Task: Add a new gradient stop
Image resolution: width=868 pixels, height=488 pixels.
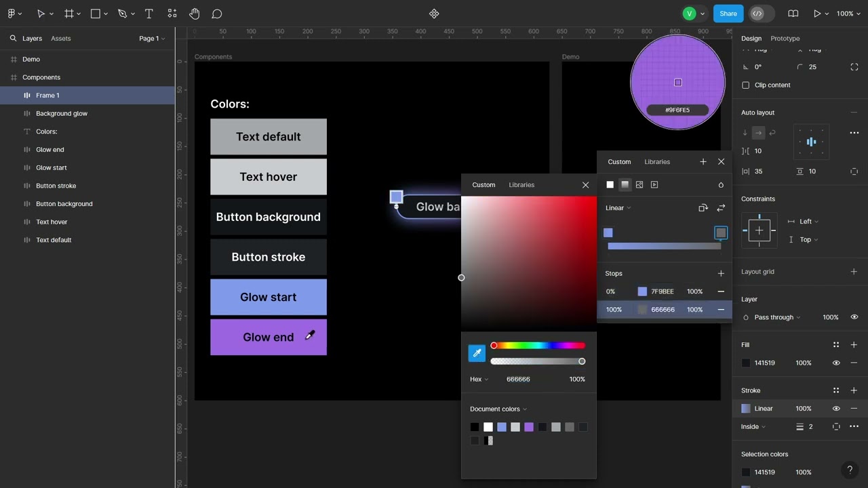Action: pyautogui.click(x=721, y=273)
